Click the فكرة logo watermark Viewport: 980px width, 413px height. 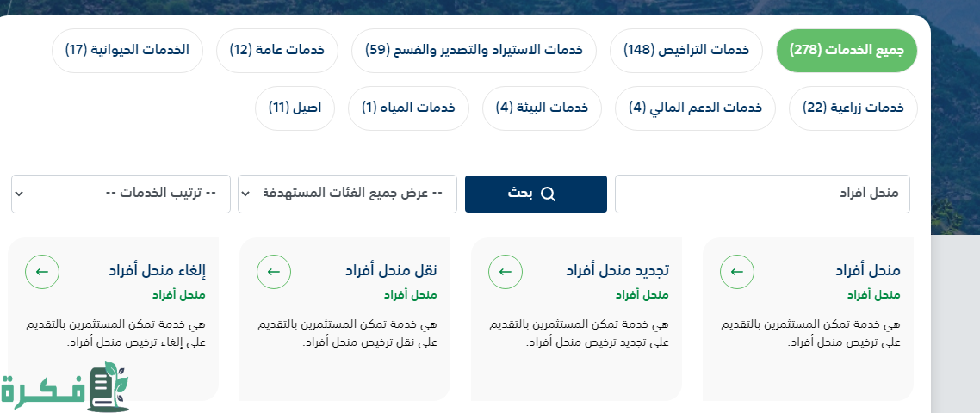point(65,388)
